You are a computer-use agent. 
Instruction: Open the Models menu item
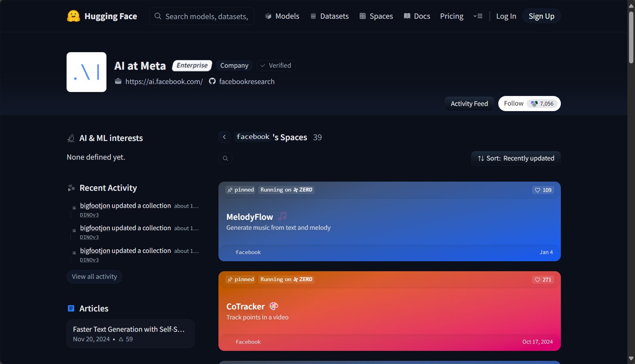coord(282,16)
